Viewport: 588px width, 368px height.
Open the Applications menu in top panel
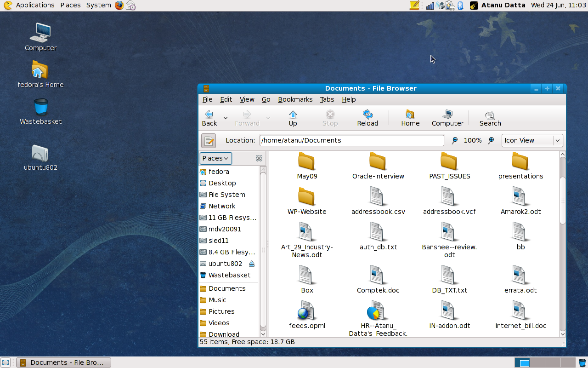[35, 5]
